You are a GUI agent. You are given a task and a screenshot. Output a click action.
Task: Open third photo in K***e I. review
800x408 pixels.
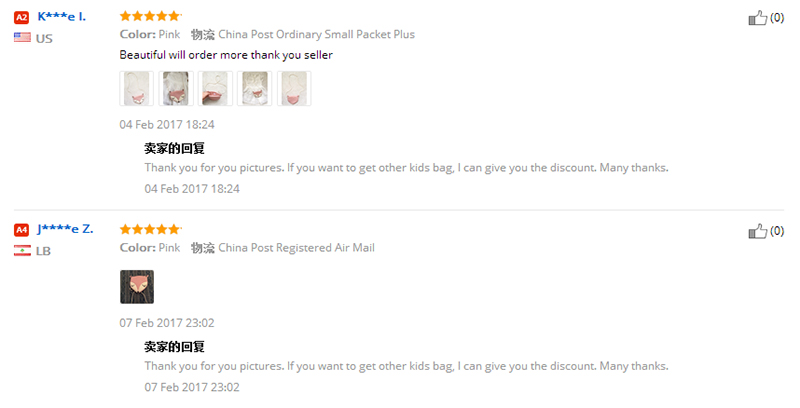pos(215,88)
